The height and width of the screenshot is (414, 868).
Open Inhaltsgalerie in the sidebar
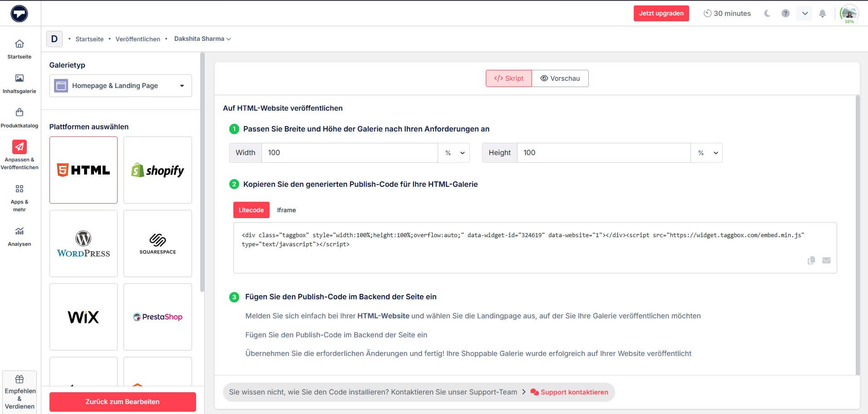coord(20,84)
